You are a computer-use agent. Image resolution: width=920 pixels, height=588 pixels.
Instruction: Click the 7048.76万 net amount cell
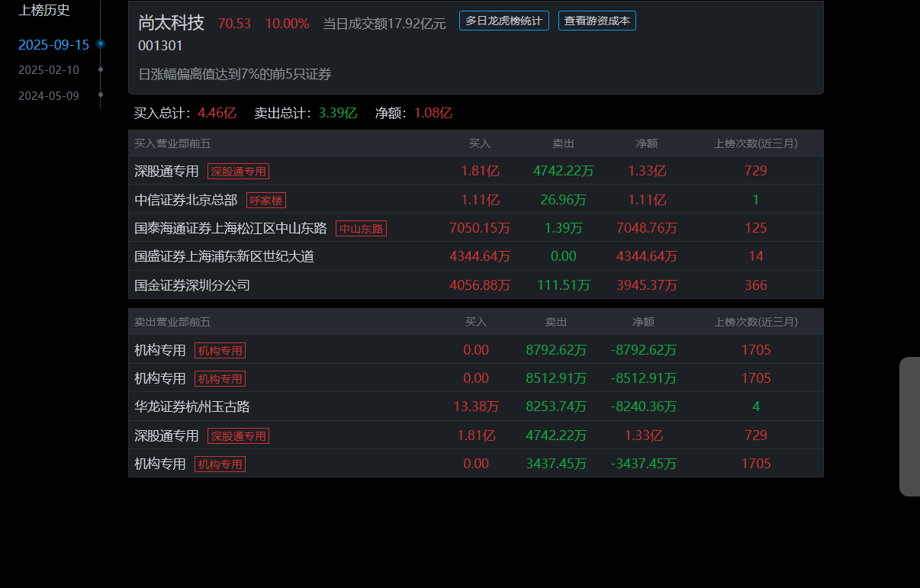coord(647,228)
